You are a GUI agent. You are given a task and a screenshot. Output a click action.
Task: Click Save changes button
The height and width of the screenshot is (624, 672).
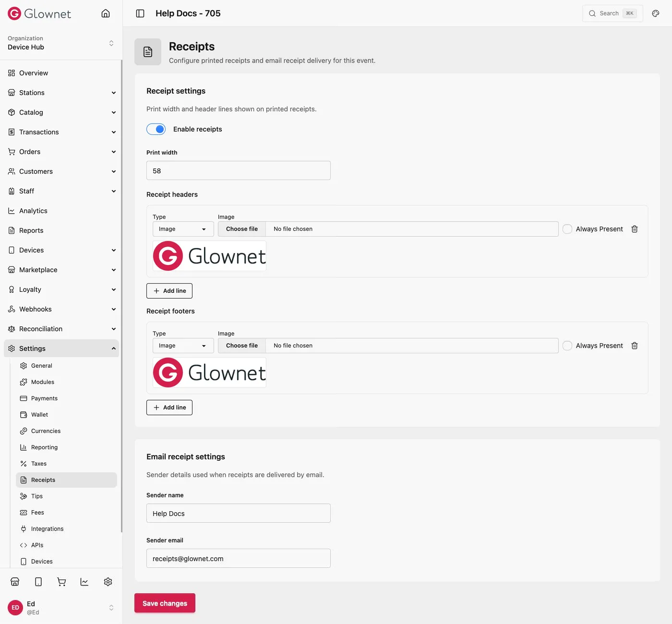165,603
